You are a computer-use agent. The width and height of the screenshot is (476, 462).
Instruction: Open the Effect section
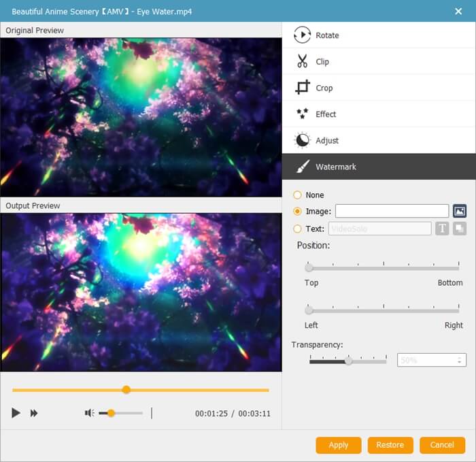pyautogui.click(x=379, y=114)
